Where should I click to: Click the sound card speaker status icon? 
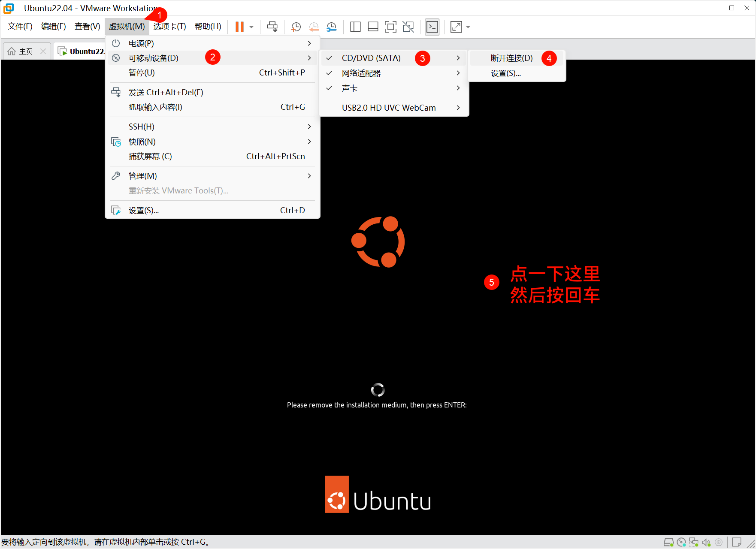point(706,543)
